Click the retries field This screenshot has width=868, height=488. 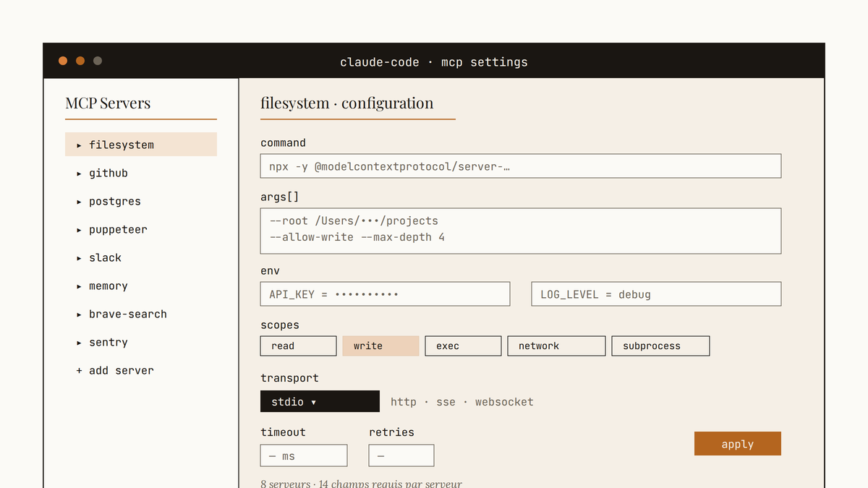[x=401, y=455]
